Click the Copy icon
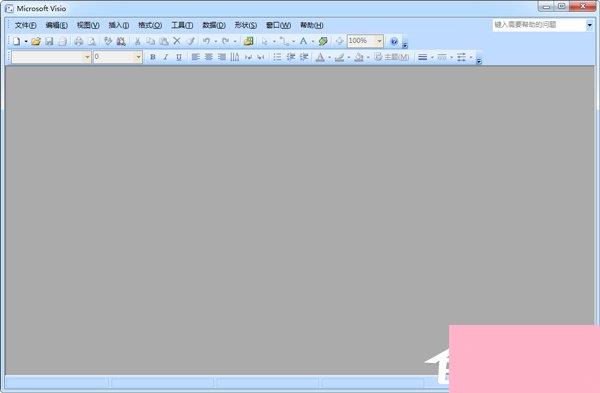The image size is (600, 393). 151,41
